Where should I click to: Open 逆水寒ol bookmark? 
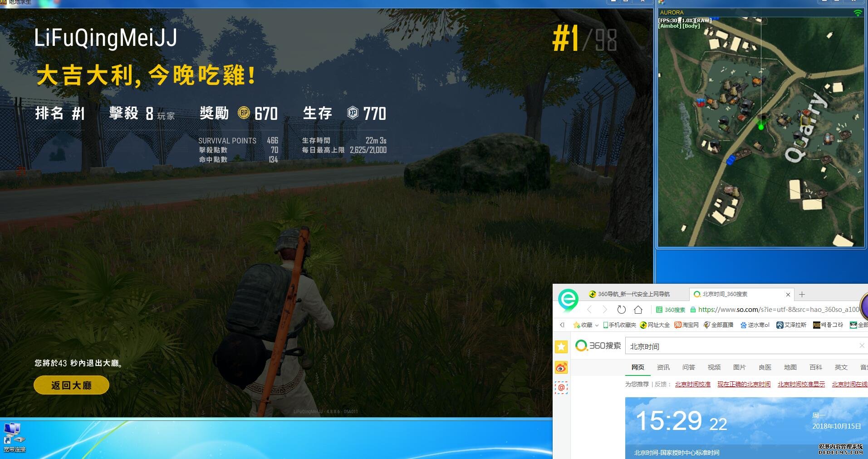[x=755, y=325]
